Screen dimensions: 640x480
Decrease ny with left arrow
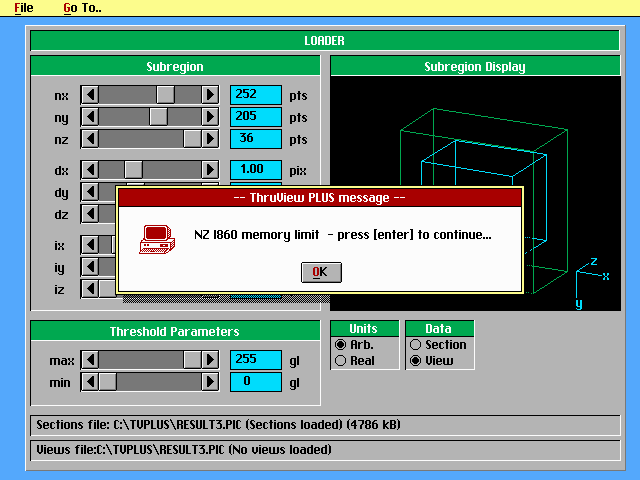90,117
